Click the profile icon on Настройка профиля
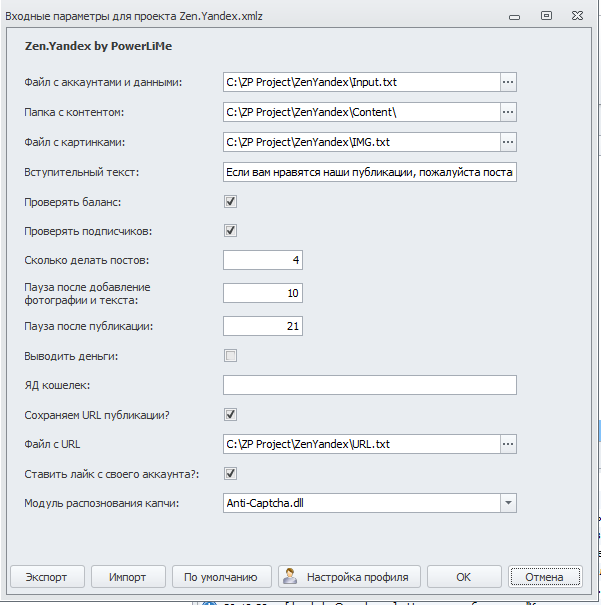The image size is (601, 605). pyautogui.click(x=290, y=576)
